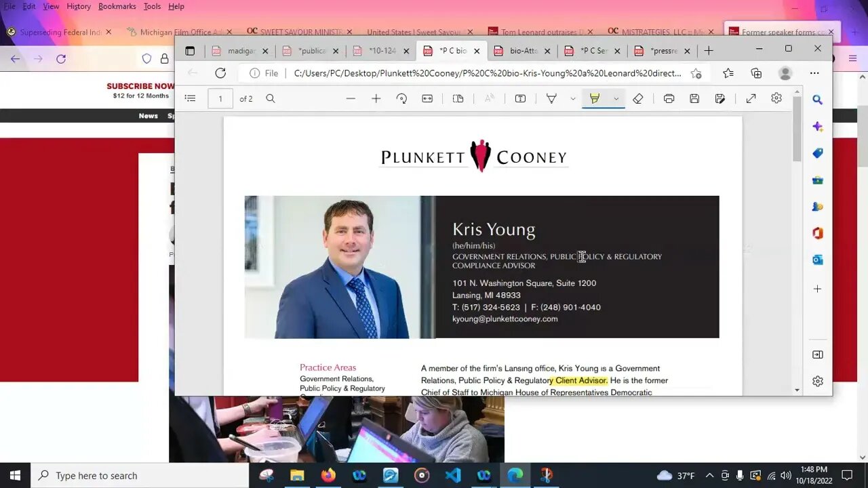This screenshot has width=868, height=488.
Task: Expand the Draw tool options dropdown
Action: (x=573, y=99)
